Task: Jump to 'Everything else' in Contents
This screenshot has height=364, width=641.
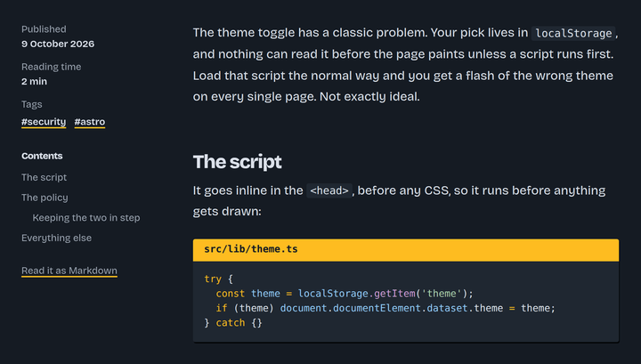Action: coord(56,238)
